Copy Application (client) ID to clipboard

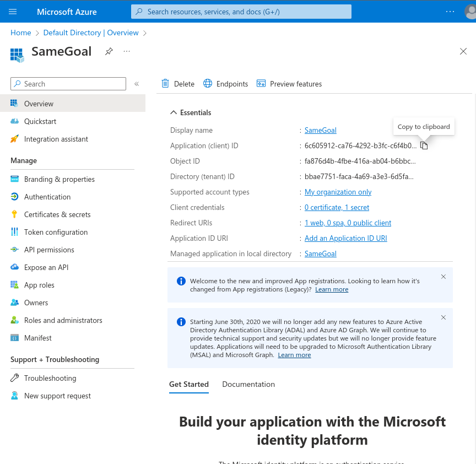[x=424, y=146]
